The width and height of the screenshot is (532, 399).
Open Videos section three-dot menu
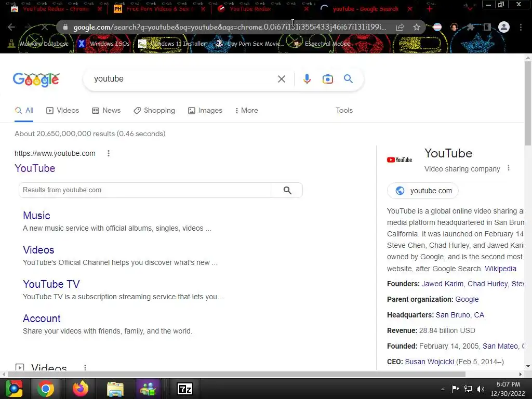tap(85, 367)
